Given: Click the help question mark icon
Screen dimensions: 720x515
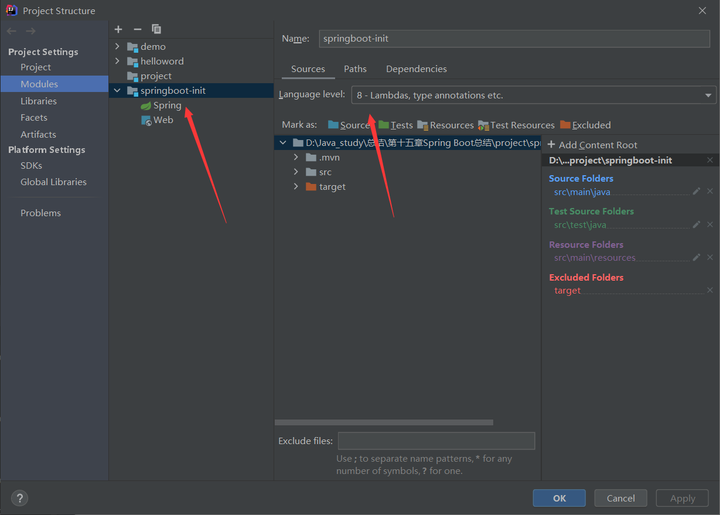Looking at the screenshot, I should [x=19, y=498].
